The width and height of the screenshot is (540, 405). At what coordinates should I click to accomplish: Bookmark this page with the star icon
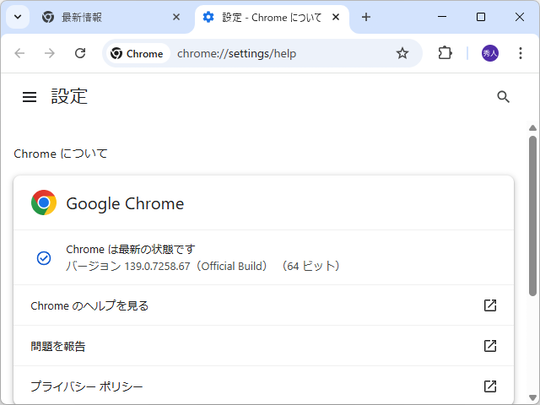coord(402,53)
